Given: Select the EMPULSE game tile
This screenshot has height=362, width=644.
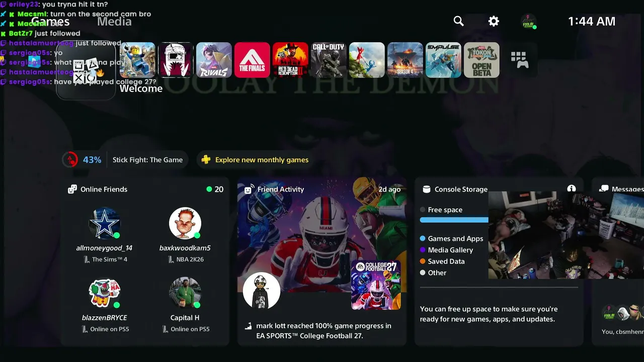Looking at the screenshot, I should coord(443,60).
